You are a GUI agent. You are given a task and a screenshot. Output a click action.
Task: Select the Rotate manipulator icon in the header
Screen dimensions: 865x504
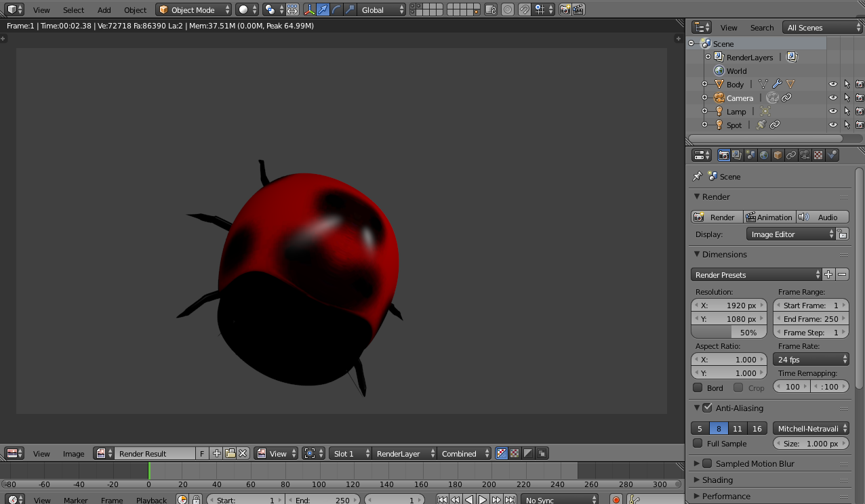[x=337, y=9]
